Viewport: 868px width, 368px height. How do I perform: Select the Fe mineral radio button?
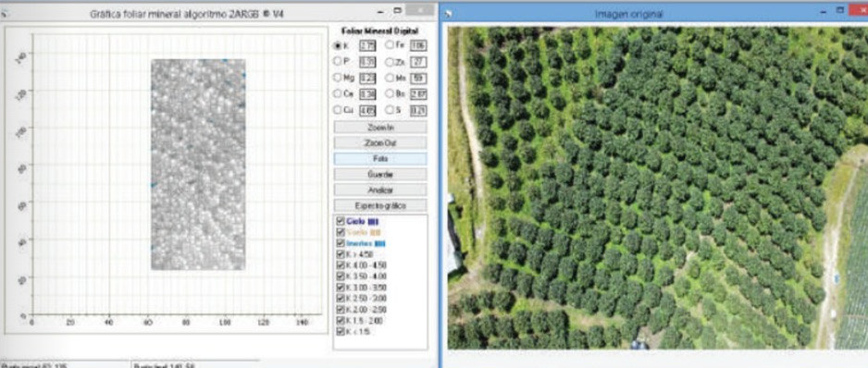coord(390,45)
